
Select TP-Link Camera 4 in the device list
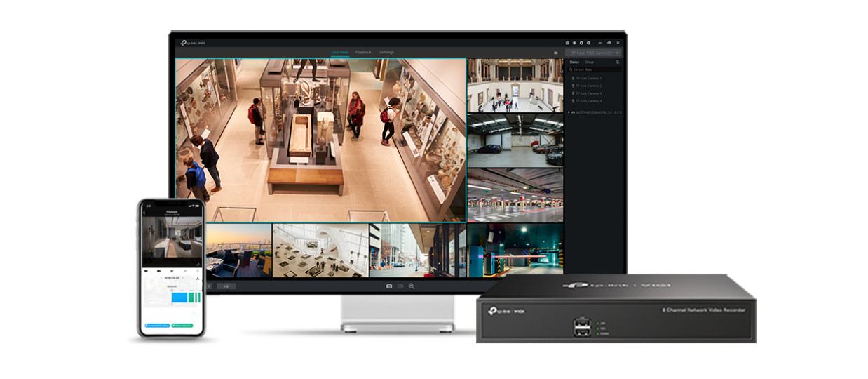[x=586, y=101]
